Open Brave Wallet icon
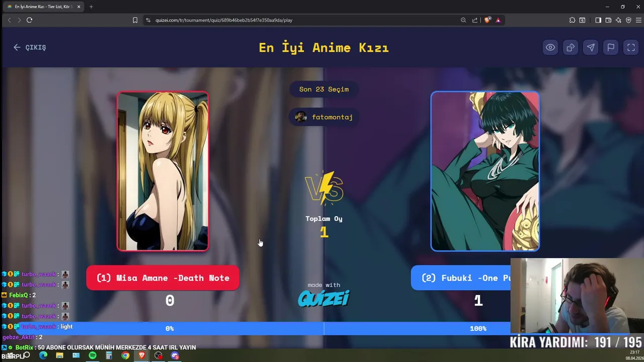This screenshot has width=644, height=362. [608, 20]
